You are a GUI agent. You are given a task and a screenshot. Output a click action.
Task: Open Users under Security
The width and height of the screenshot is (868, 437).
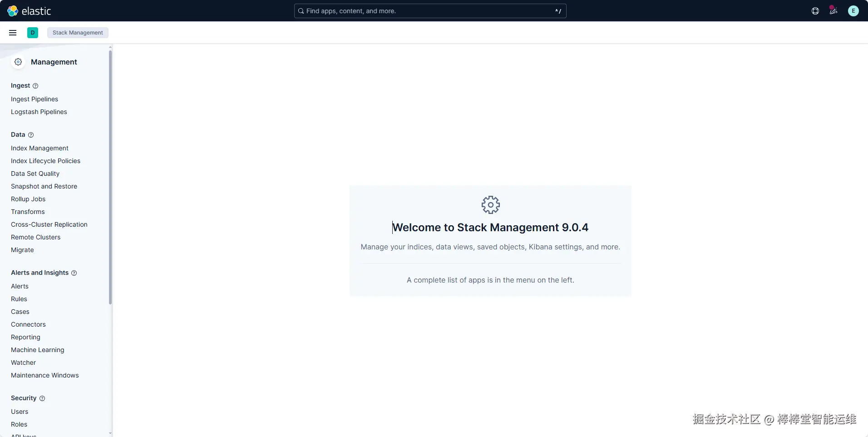pyautogui.click(x=20, y=412)
